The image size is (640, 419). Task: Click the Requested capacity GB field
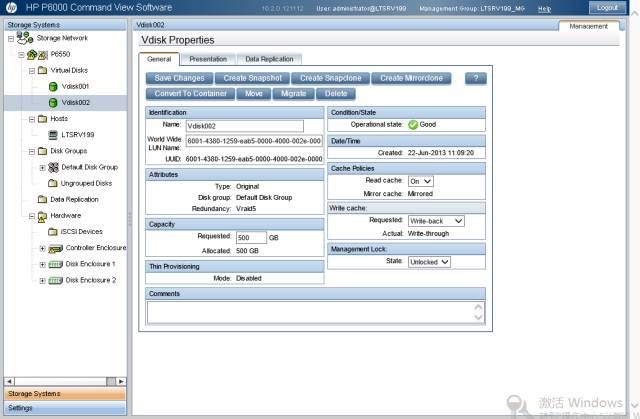pos(251,237)
